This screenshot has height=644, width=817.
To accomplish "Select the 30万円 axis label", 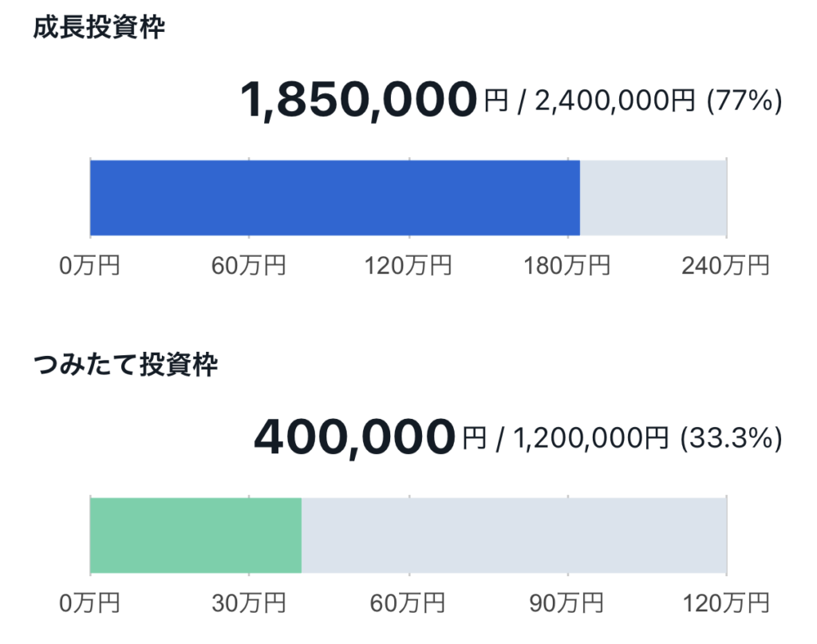I will pyautogui.click(x=248, y=603).
